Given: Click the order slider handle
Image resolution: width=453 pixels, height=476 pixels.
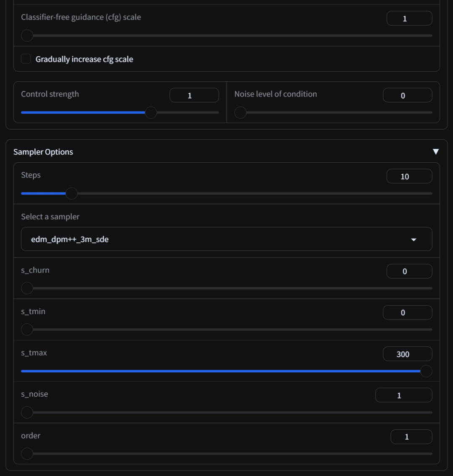Looking at the screenshot, I should coord(27,454).
